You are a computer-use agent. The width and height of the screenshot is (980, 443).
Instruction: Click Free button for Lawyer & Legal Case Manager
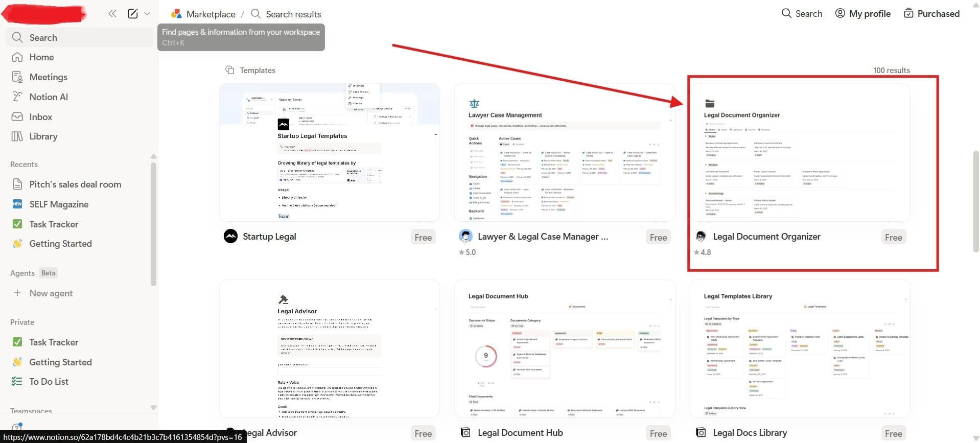coord(658,237)
